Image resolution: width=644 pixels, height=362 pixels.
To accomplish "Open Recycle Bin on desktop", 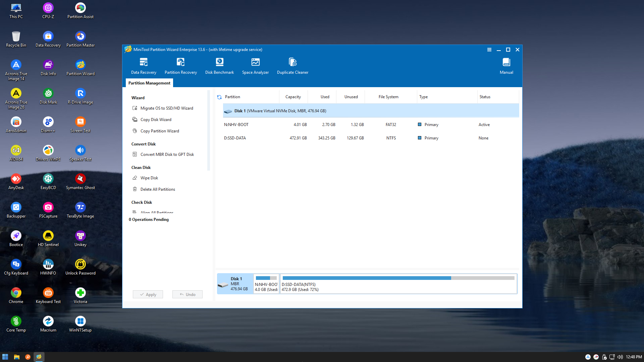I will point(16,39).
